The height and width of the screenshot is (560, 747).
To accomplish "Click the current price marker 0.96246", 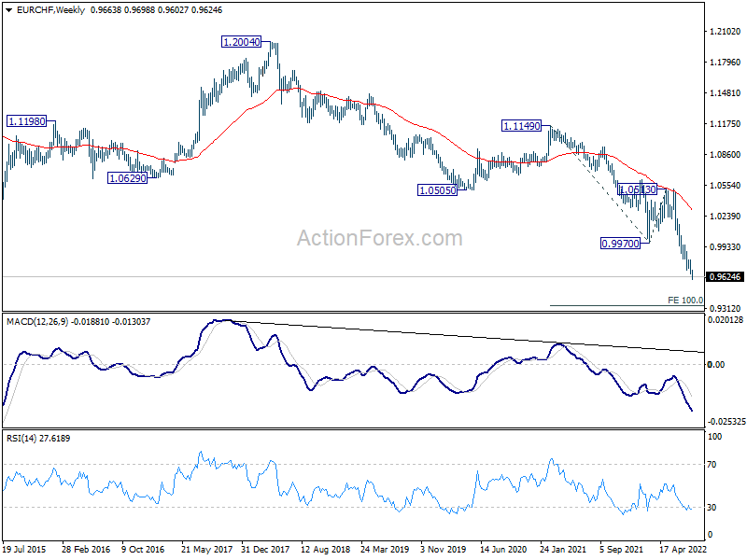I will pos(726,277).
